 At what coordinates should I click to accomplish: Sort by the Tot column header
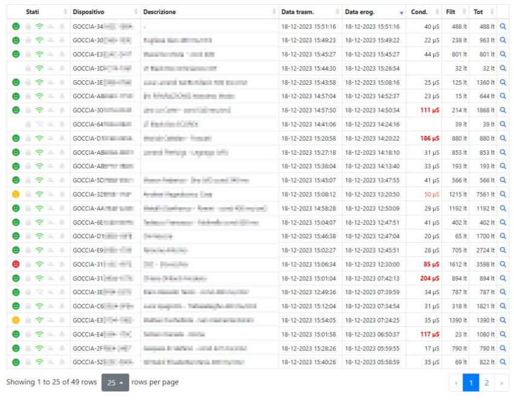482,12
